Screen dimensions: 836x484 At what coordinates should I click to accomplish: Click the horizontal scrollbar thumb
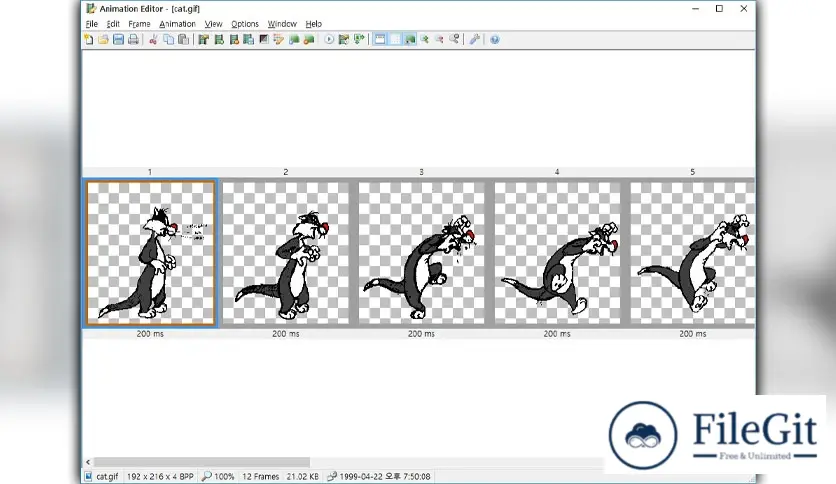tap(202, 462)
